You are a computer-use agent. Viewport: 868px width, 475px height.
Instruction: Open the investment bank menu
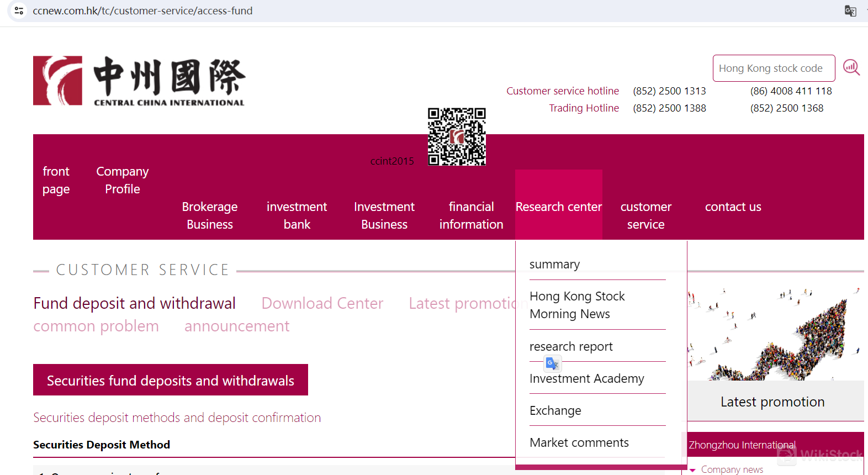pos(297,215)
